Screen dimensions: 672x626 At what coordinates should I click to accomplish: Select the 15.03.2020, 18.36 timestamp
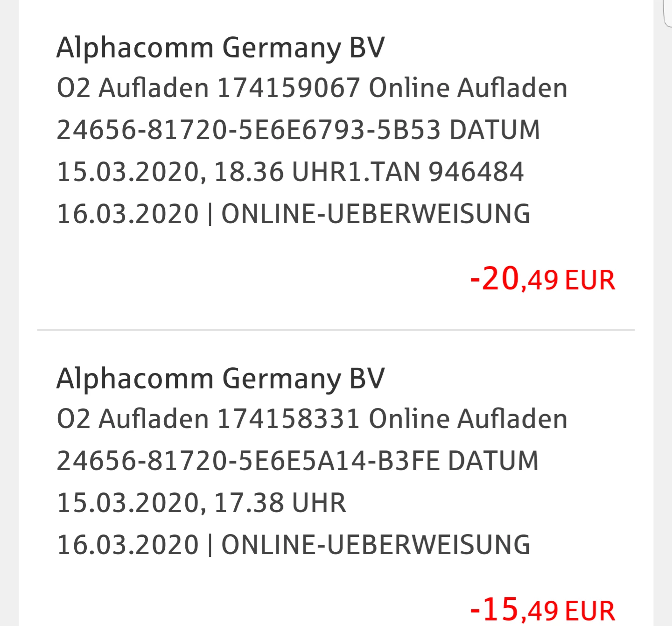pyautogui.click(x=170, y=172)
